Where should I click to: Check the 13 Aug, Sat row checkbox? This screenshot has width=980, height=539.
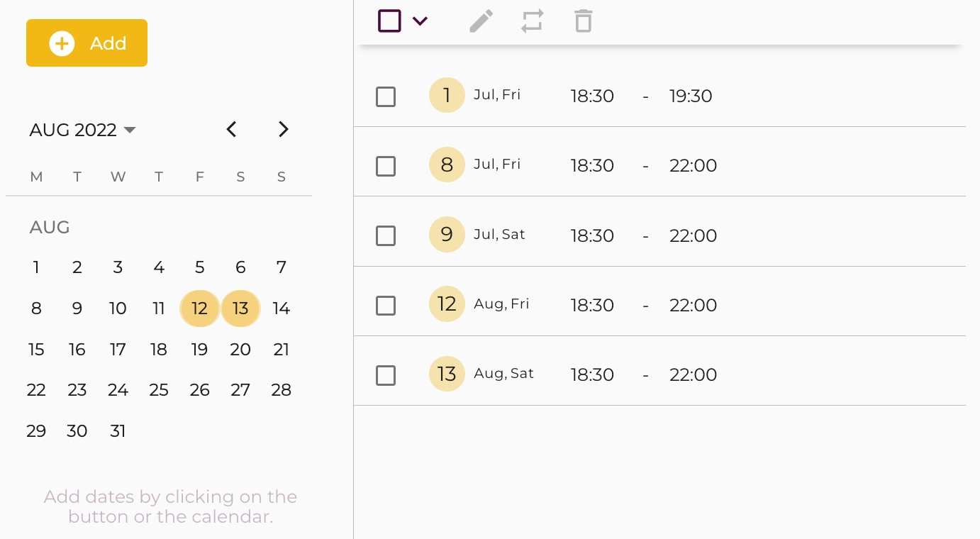pos(386,375)
